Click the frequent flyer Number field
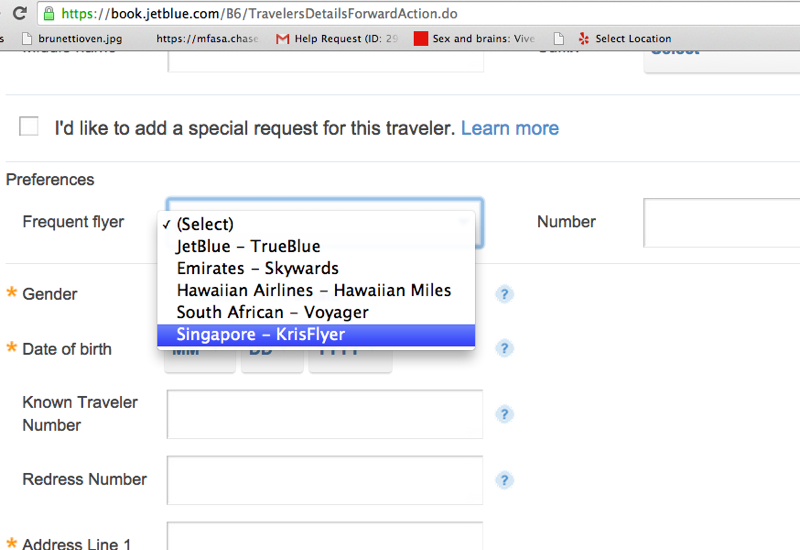The height and width of the screenshot is (550, 800). 721,223
